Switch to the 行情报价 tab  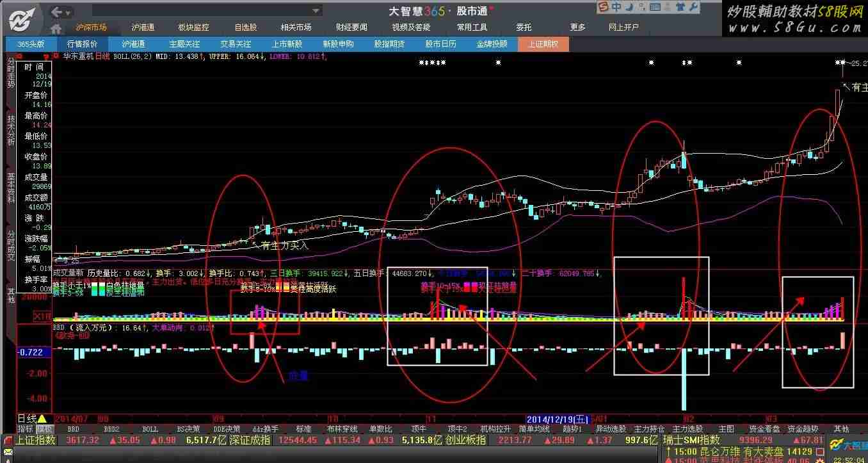pos(82,44)
